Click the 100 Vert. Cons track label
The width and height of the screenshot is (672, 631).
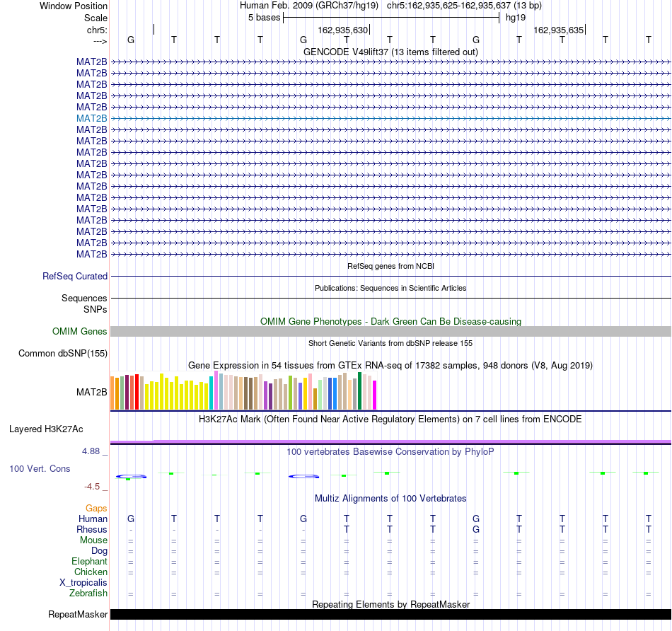click(x=40, y=468)
